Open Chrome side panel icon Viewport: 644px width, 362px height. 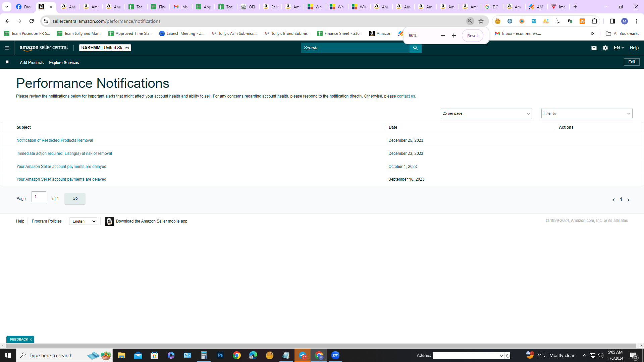coord(612,21)
